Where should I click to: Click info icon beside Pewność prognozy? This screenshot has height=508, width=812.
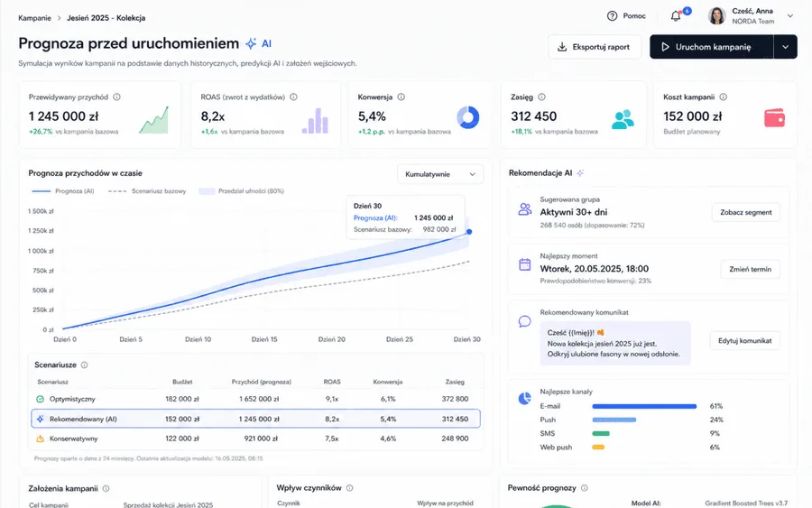pos(584,488)
